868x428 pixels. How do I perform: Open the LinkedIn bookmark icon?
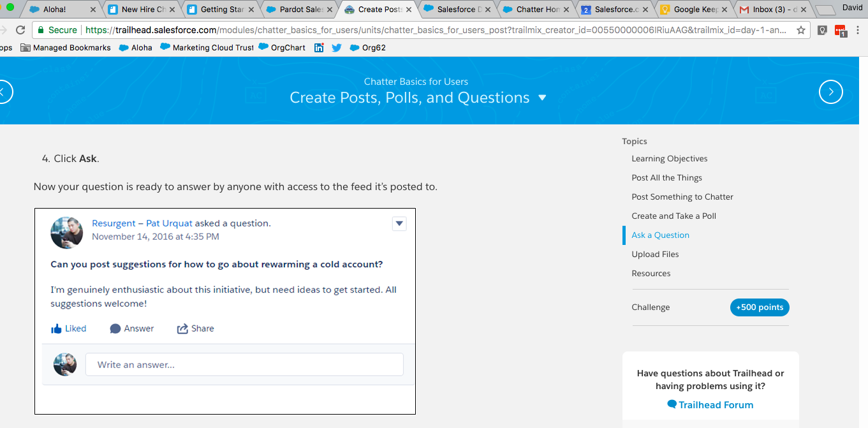pos(319,48)
